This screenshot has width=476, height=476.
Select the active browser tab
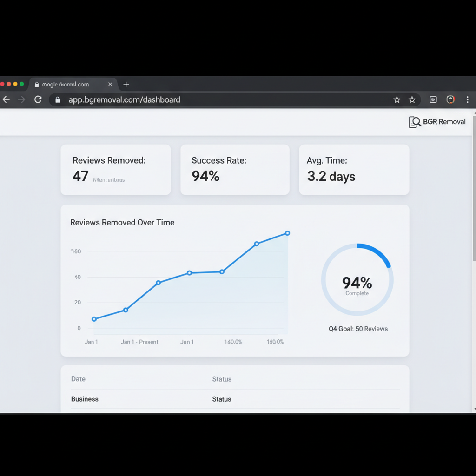point(73,85)
